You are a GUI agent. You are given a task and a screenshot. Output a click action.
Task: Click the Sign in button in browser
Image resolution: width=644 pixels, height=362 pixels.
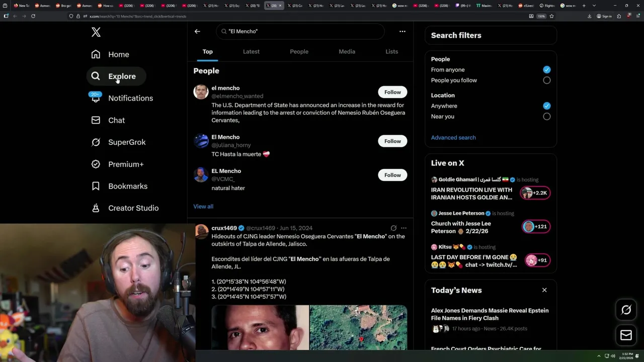604,16
